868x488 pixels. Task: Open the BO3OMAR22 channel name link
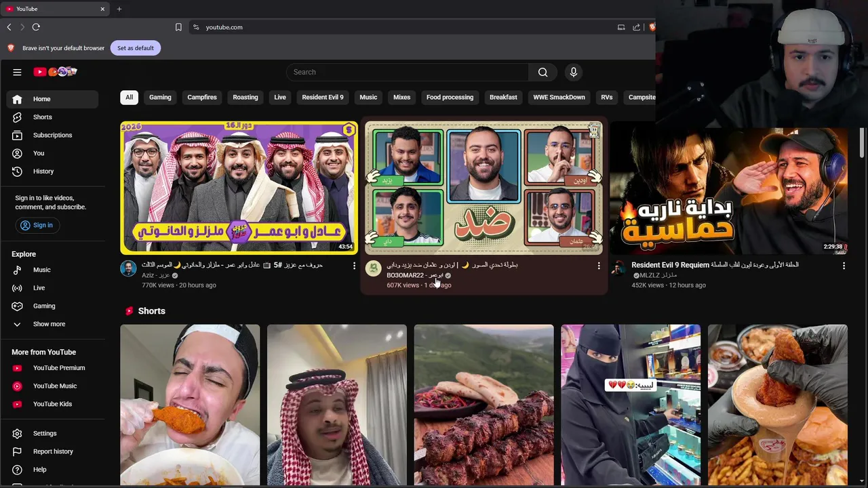point(415,275)
